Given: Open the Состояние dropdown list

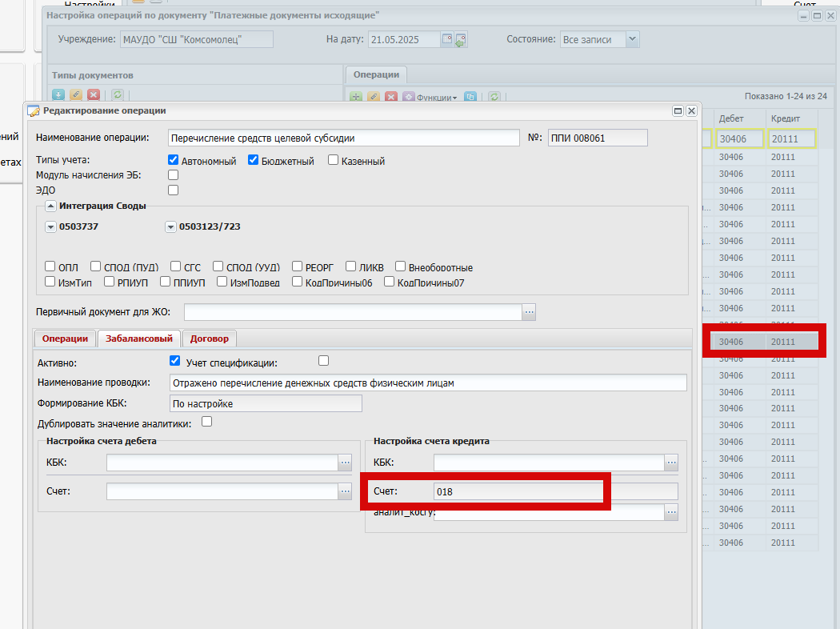Looking at the screenshot, I should [x=632, y=39].
